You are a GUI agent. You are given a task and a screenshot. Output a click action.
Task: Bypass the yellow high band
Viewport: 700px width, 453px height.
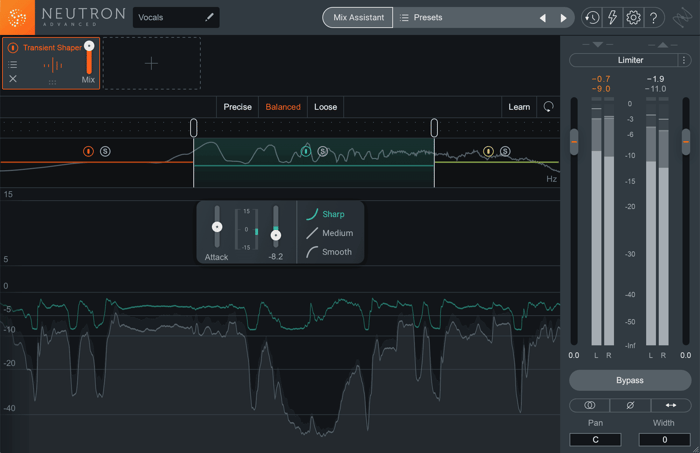coord(488,151)
